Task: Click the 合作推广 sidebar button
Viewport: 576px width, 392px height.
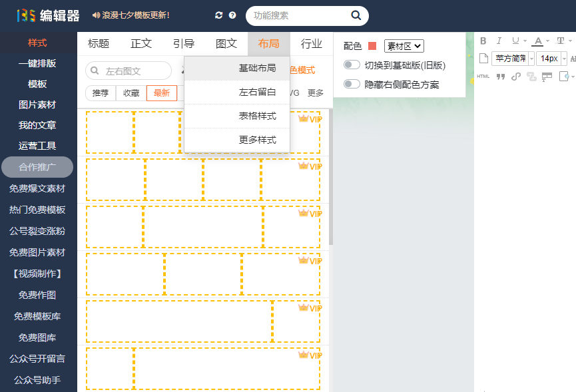Action: point(37,167)
